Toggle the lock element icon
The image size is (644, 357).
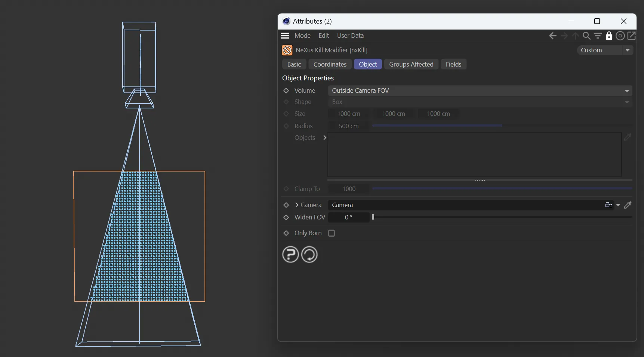pyautogui.click(x=609, y=36)
